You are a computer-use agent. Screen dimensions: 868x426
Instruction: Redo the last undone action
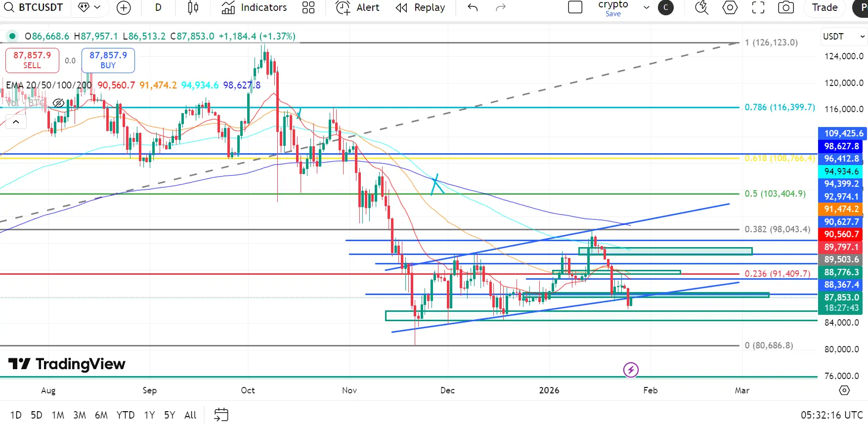501,7
